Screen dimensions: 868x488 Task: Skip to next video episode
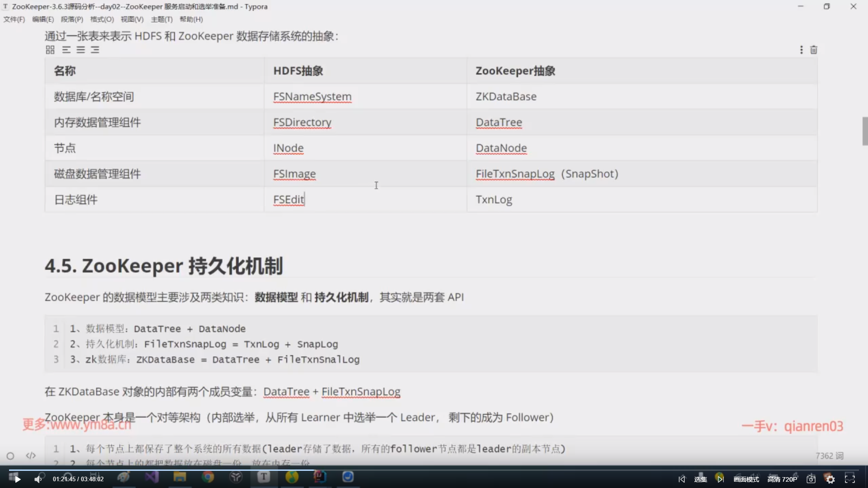point(720,479)
